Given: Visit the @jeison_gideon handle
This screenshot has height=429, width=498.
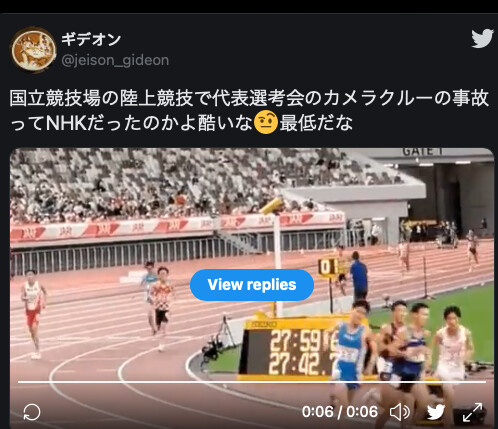Looking at the screenshot, I should click(x=115, y=61).
